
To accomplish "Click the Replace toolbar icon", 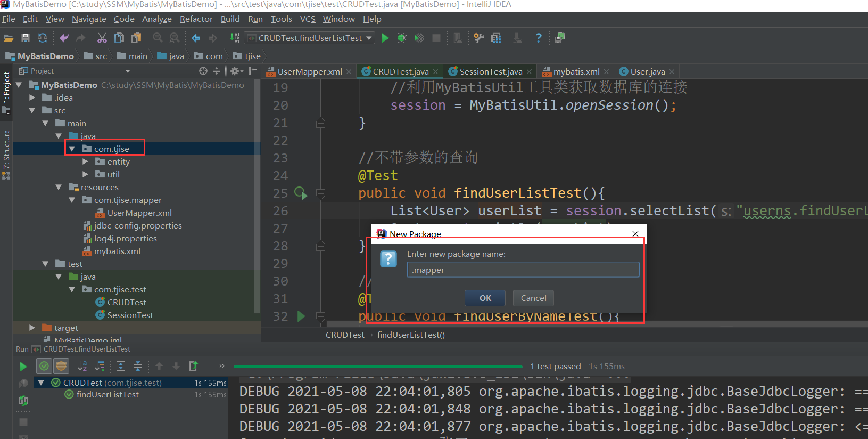I will click(x=174, y=38).
